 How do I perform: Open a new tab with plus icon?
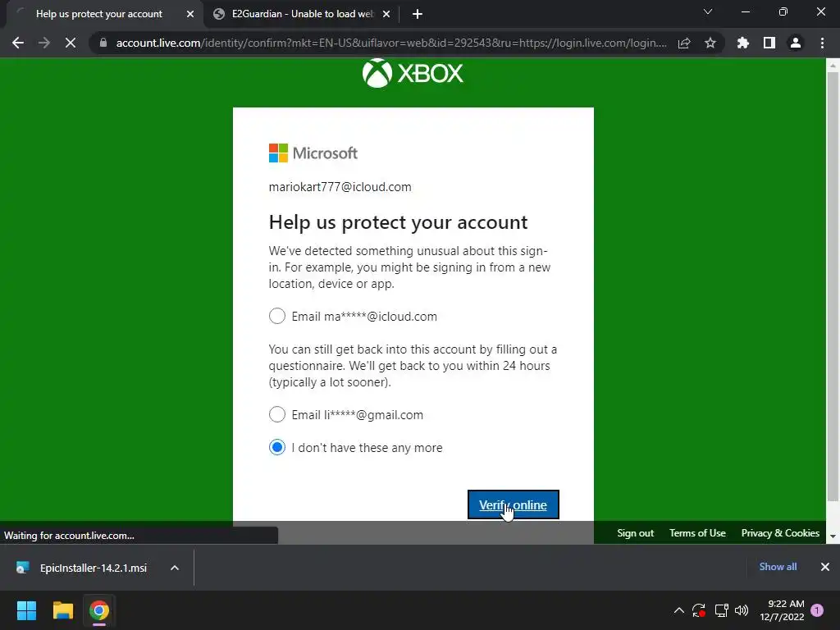point(418,15)
